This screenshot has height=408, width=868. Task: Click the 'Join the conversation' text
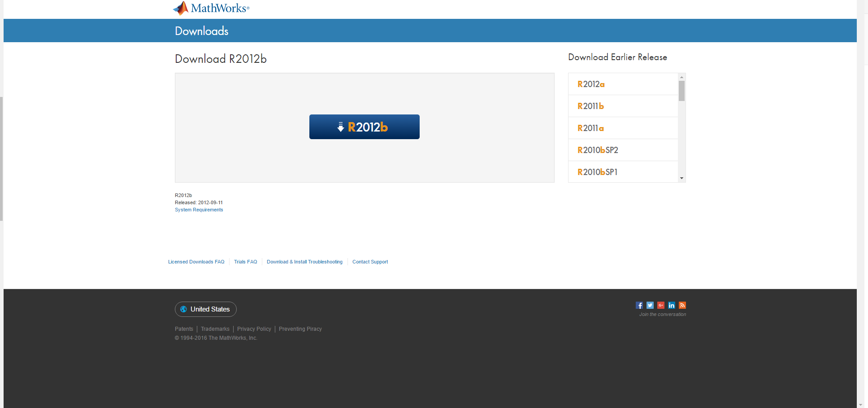[x=662, y=314]
